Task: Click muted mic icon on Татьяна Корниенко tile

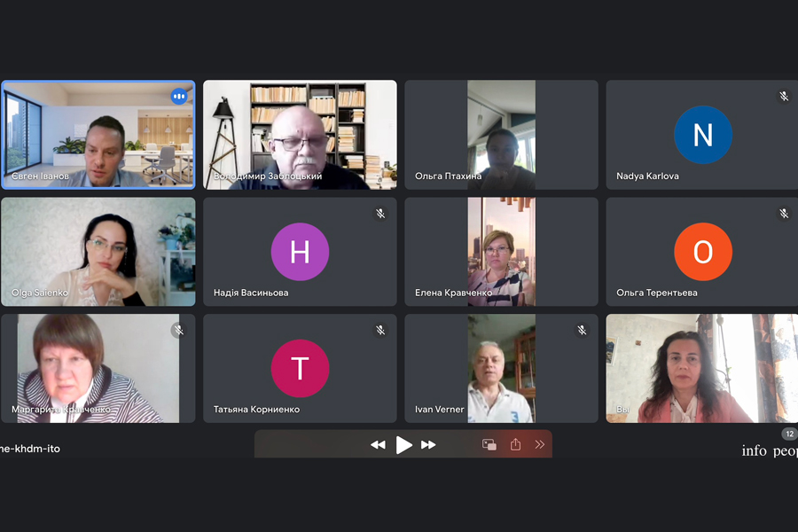Action: (x=380, y=330)
